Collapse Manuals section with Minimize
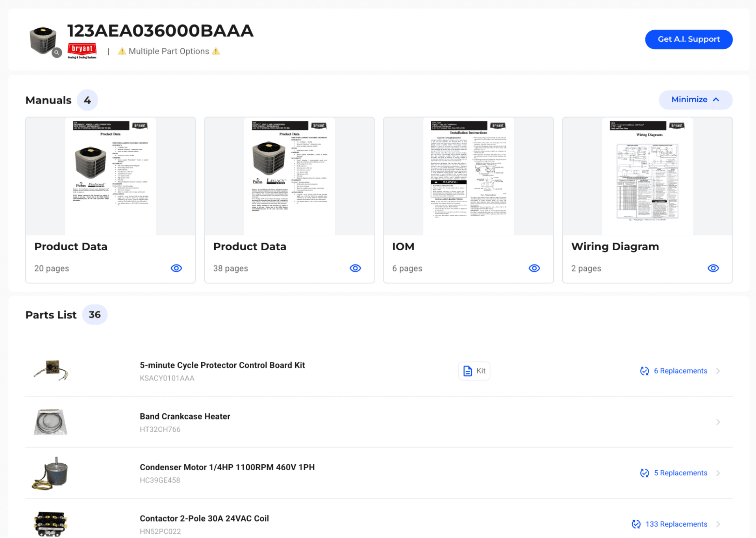The height and width of the screenshot is (538, 756). coord(695,100)
